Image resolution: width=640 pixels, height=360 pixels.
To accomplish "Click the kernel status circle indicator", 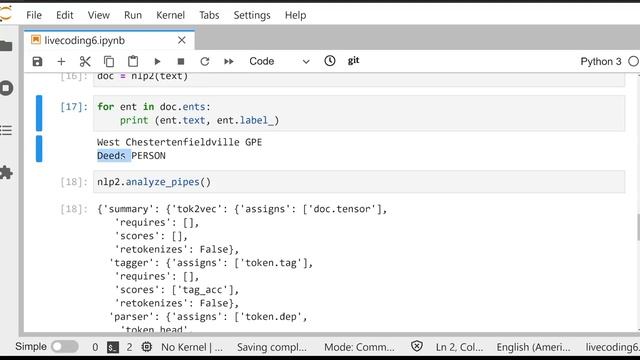I will click(633, 61).
